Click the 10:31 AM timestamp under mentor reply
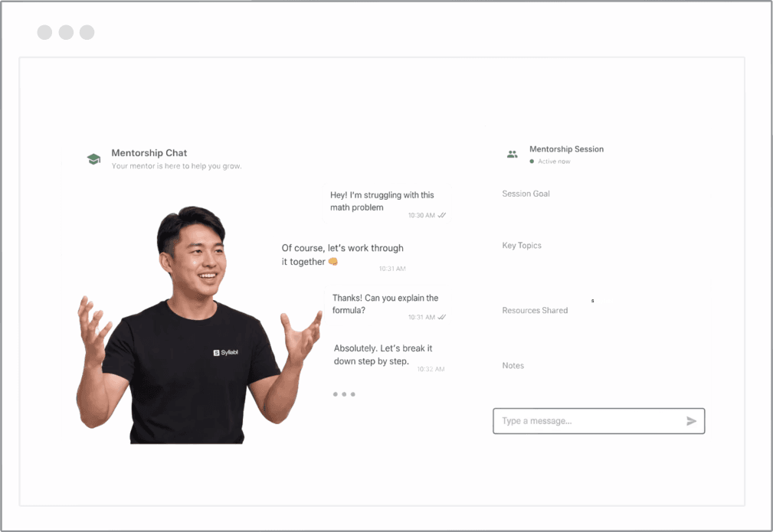The height and width of the screenshot is (532, 773). coord(392,269)
